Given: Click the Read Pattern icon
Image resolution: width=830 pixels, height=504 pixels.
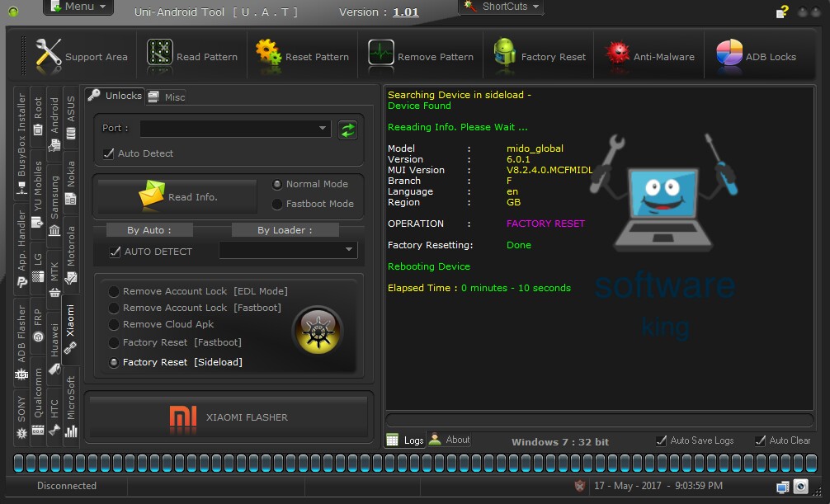Looking at the screenshot, I should tap(159, 54).
